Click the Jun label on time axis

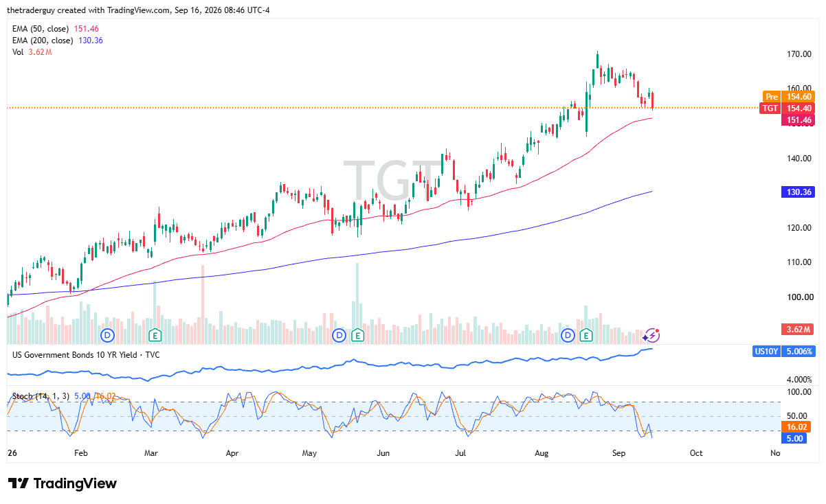pyautogui.click(x=383, y=453)
